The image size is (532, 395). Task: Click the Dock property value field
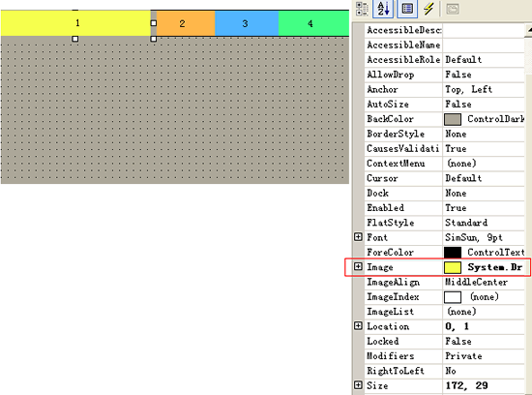pyautogui.click(x=484, y=193)
